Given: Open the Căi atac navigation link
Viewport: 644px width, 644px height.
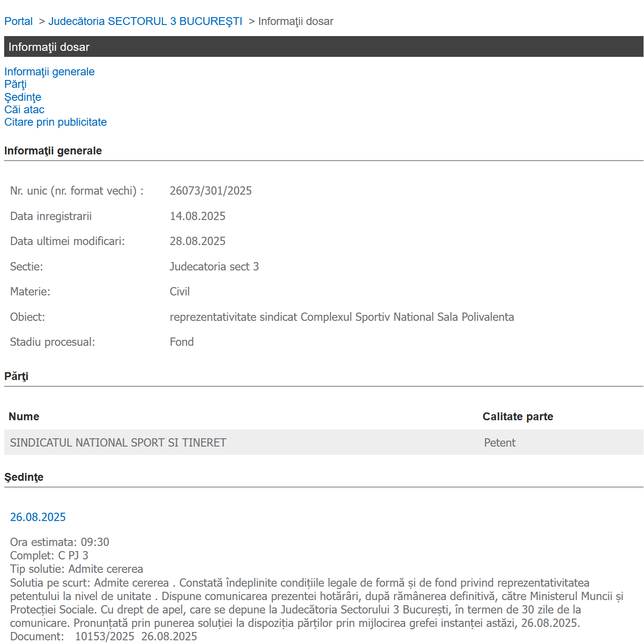Looking at the screenshot, I should (x=25, y=110).
